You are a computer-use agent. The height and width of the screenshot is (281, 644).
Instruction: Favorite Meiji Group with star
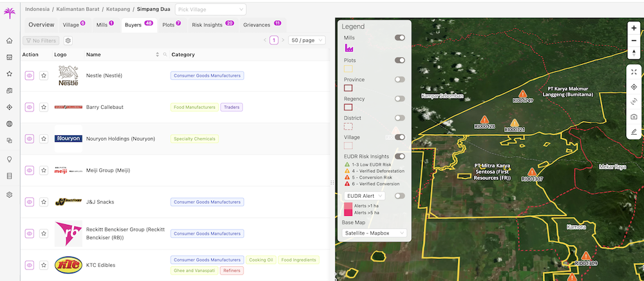click(x=44, y=170)
